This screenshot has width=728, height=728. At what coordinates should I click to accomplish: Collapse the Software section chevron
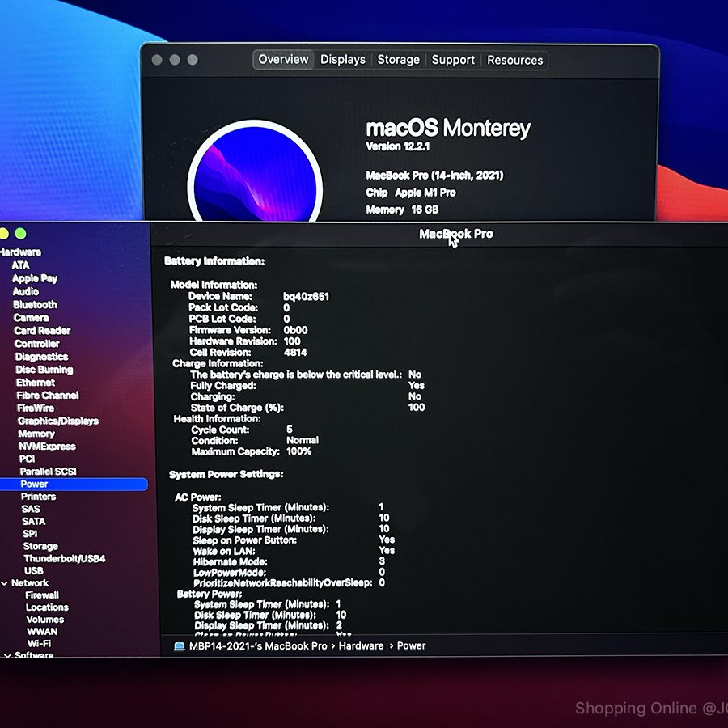(6, 655)
